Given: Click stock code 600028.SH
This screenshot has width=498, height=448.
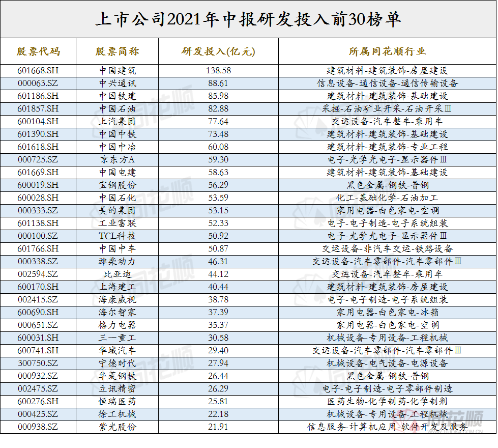Looking at the screenshot, I should [38, 198].
